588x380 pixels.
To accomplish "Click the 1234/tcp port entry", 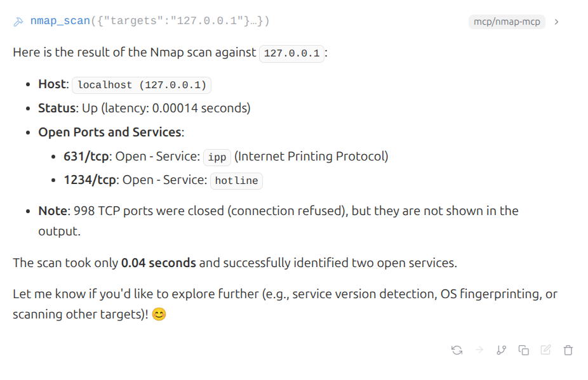I will (x=90, y=180).
